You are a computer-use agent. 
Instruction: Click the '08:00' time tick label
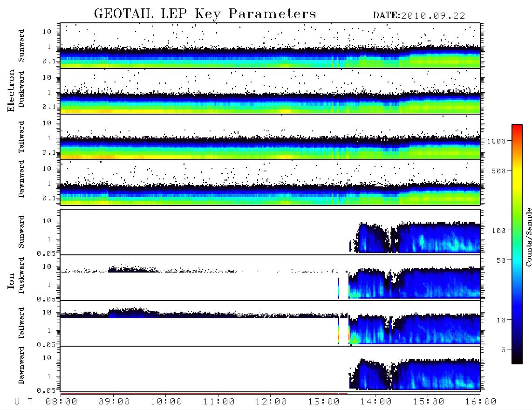click(x=61, y=402)
